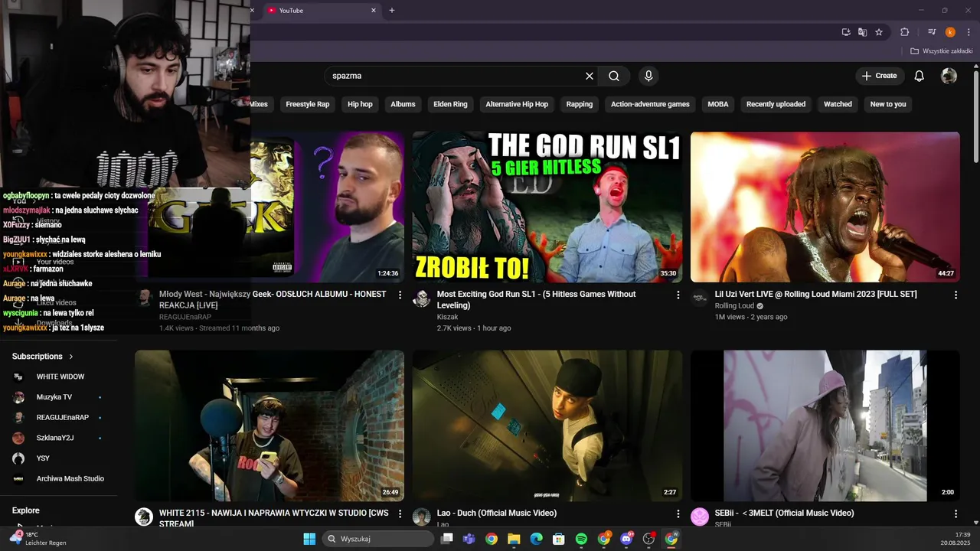Select the Rapping filter chip

pos(580,104)
